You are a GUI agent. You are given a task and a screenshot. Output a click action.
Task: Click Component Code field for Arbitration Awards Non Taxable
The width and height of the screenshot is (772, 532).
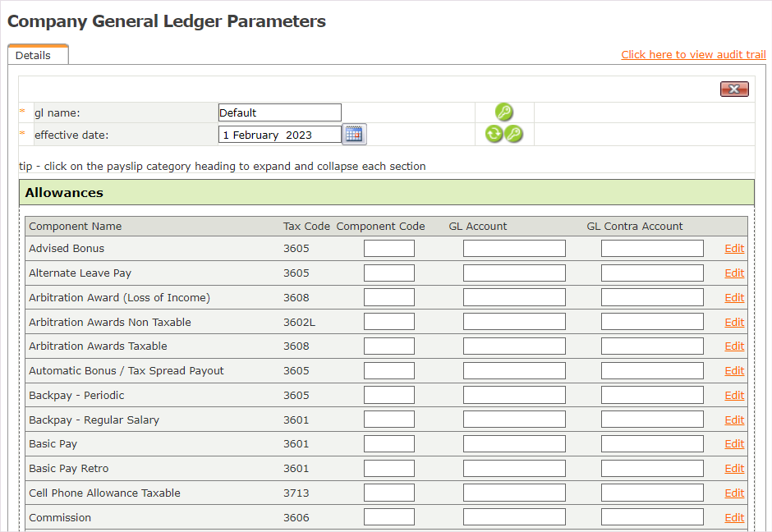[388, 322]
